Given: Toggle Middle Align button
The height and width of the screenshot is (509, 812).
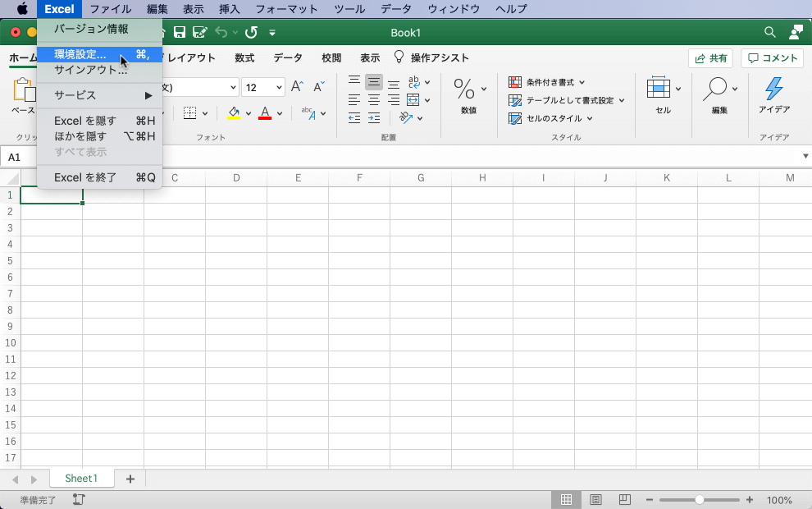Looking at the screenshot, I should click(x=374, y=82).
